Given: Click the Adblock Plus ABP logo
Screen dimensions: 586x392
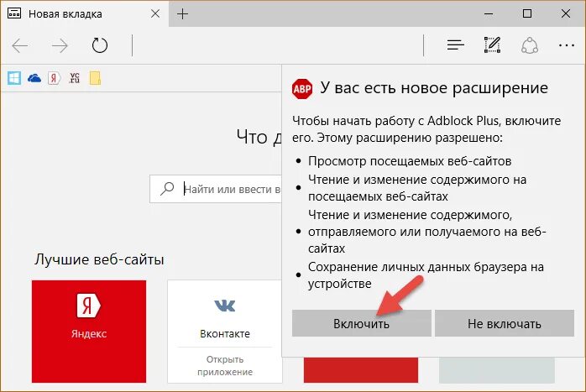Looking at the screenshot, I should pyautogui.click(x=302, y=89).
